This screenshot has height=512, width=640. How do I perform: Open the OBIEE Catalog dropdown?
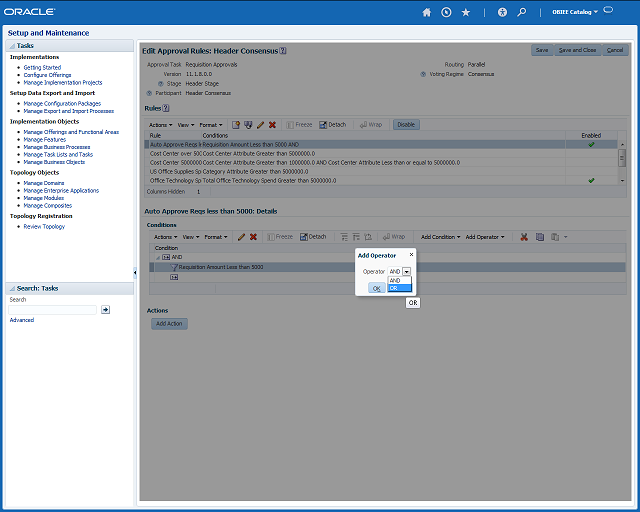pyautogui.click(x=575, y=12)
